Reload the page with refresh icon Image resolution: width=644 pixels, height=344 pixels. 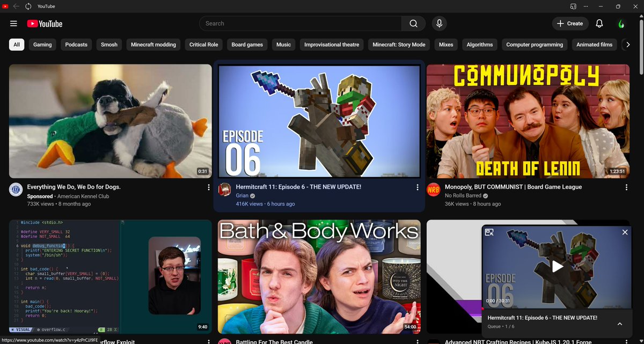click(x=28, y=6)
